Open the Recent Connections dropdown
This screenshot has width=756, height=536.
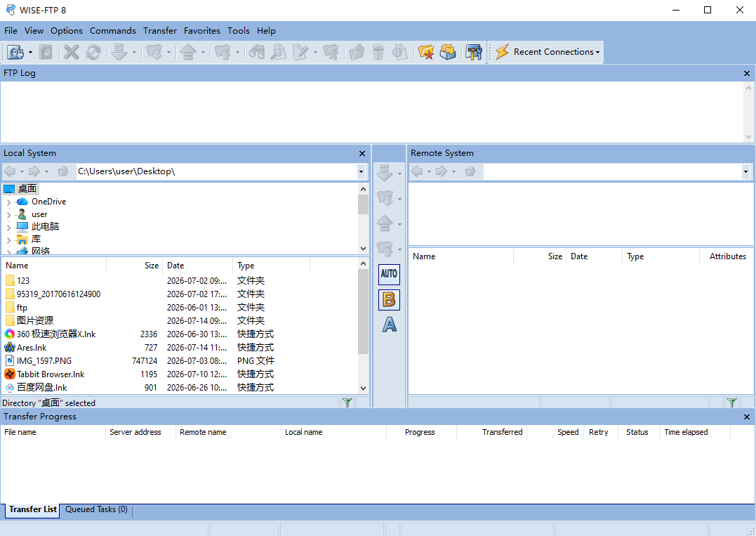click(598, 52)
